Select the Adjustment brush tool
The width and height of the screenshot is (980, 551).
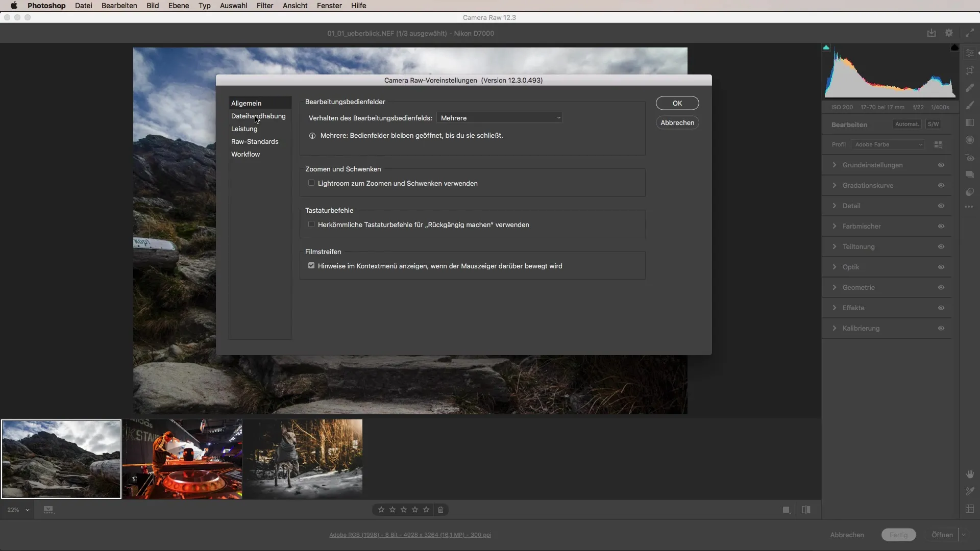pos(970,105)
